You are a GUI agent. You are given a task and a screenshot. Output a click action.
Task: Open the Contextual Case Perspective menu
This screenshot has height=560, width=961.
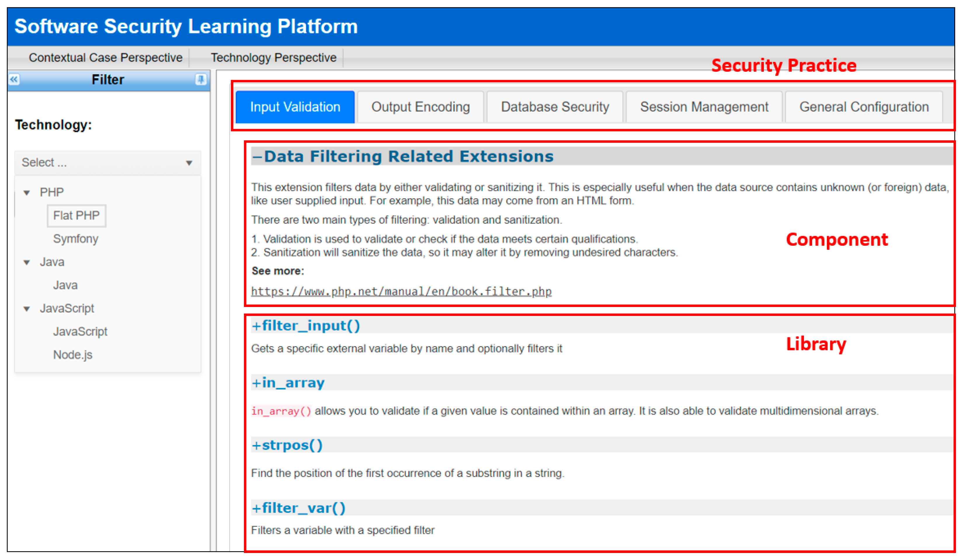[x=105, y=57]
